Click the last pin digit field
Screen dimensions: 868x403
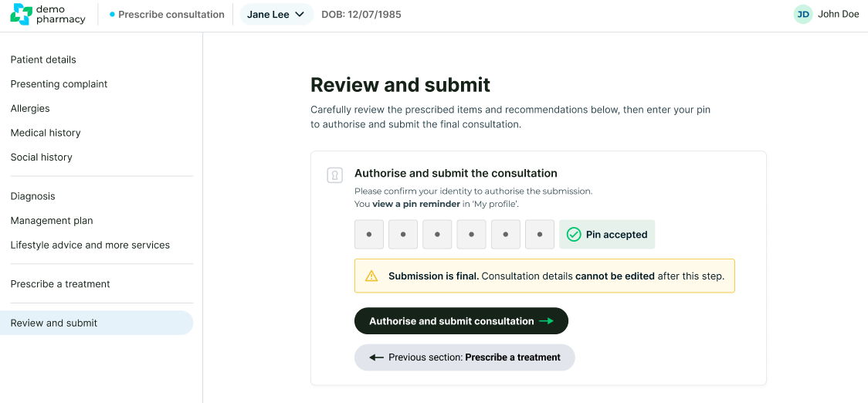coord(540,235)
